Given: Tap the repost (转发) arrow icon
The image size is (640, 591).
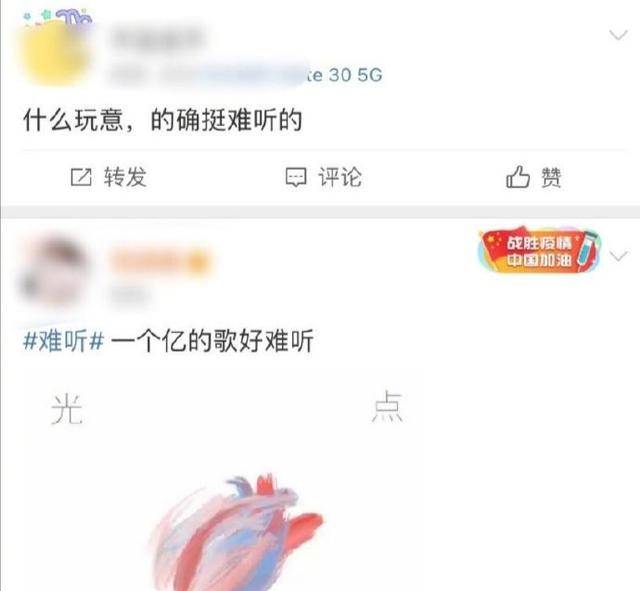Looking at the screenshot, I should click(81, 177).
